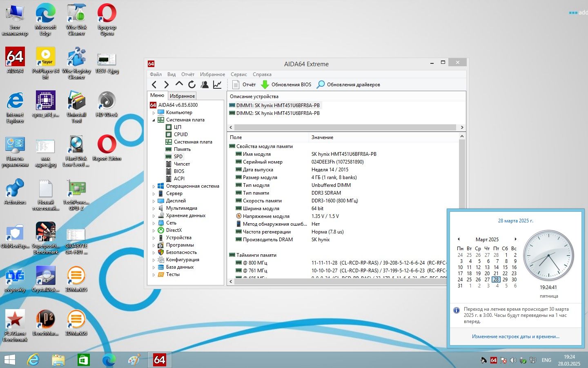This screenshot has height=368, width=588.
Task: Click the horizontal scrollbar right arrow in device list
Action: [x=462, y=127]
